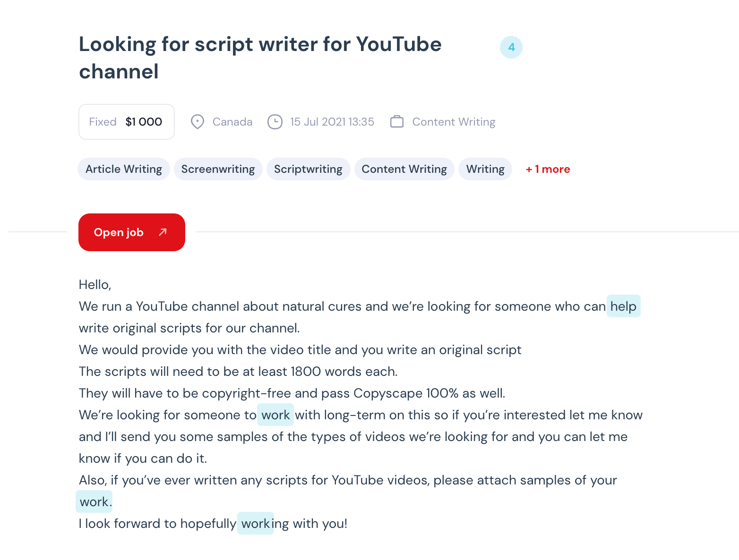
Task: Click the Open job button
Action: pos(131,232)
